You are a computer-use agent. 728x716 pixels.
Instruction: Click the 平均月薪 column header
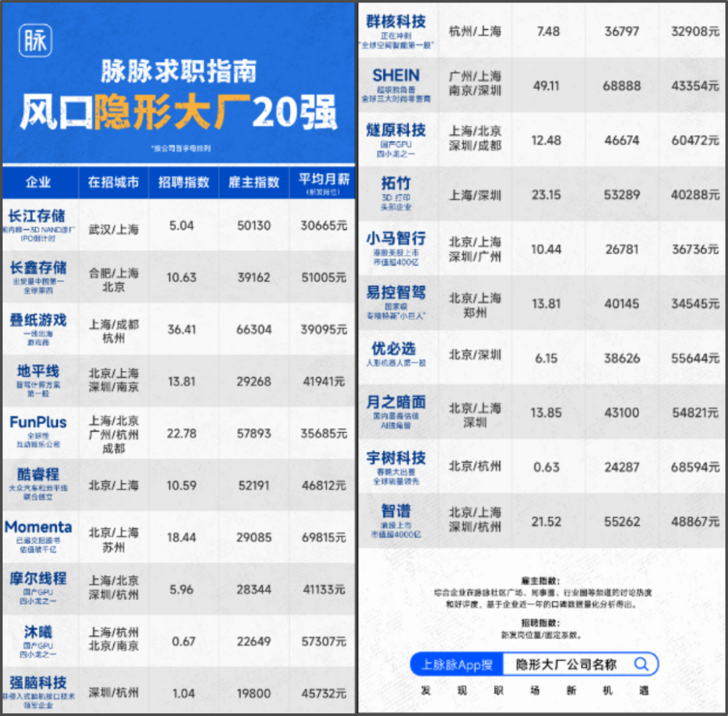[x=324, y=180]
